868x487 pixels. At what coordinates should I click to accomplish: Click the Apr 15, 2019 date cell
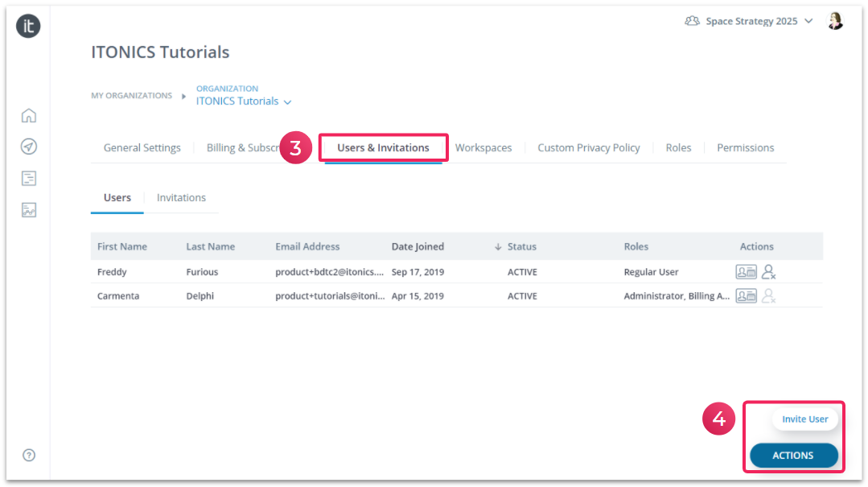tap(418, 296)
